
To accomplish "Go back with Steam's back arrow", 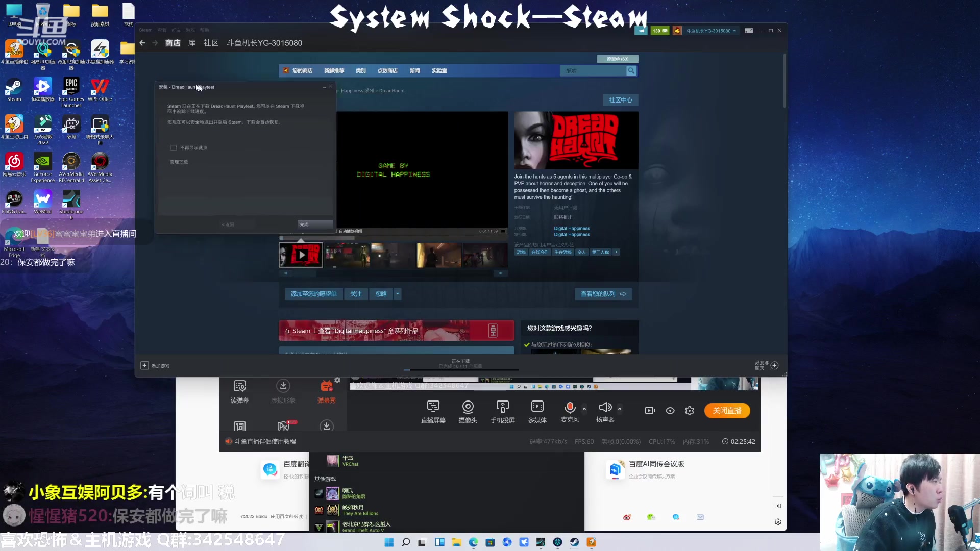I will (142, 43).
